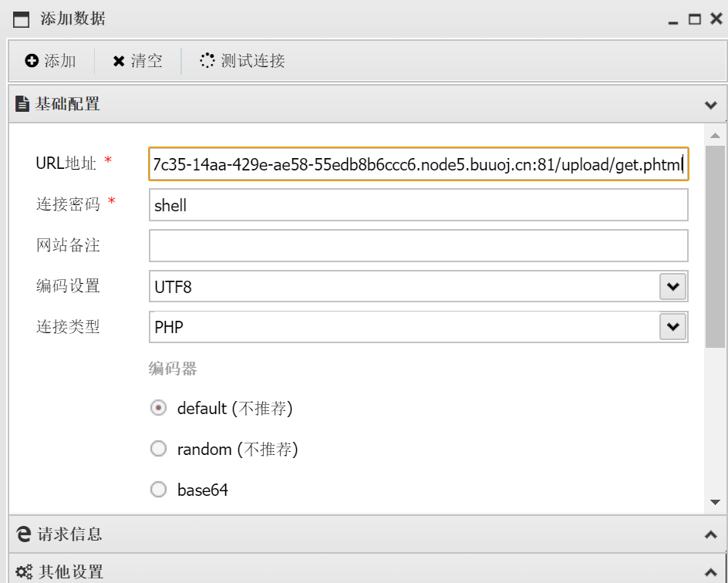Click the 连接密码 label
The image size is (728, 583).
click(68, 204)
